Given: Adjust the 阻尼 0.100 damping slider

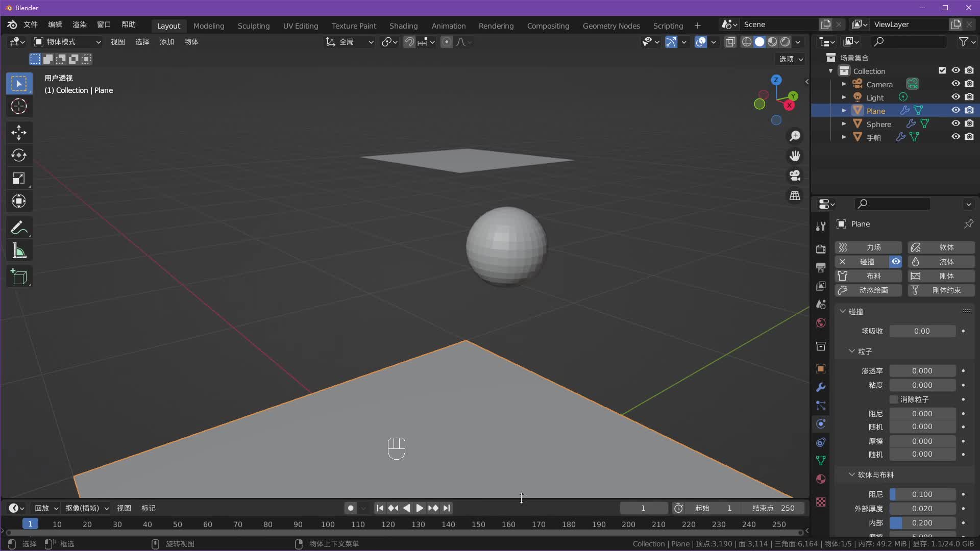Looking at the screenshot, I should 922,494.
